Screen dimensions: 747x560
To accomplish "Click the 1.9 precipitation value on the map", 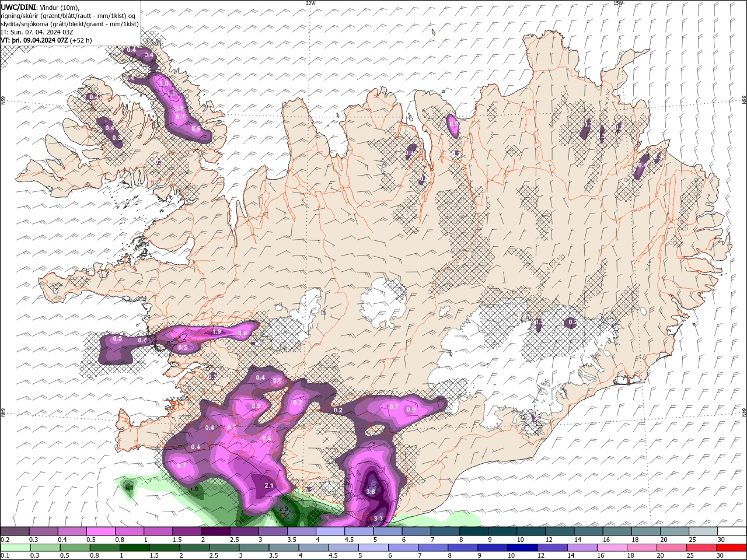I will click(217, 331).
